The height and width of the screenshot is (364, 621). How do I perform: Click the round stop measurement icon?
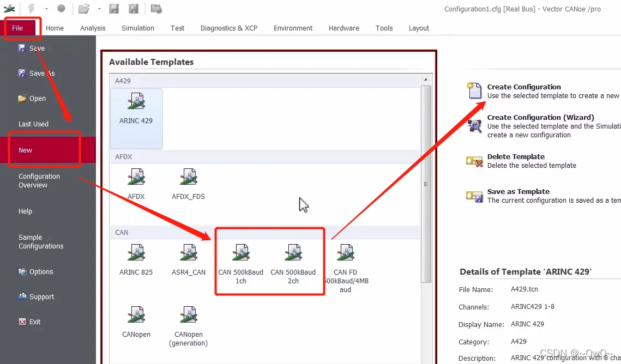point(61,9)
